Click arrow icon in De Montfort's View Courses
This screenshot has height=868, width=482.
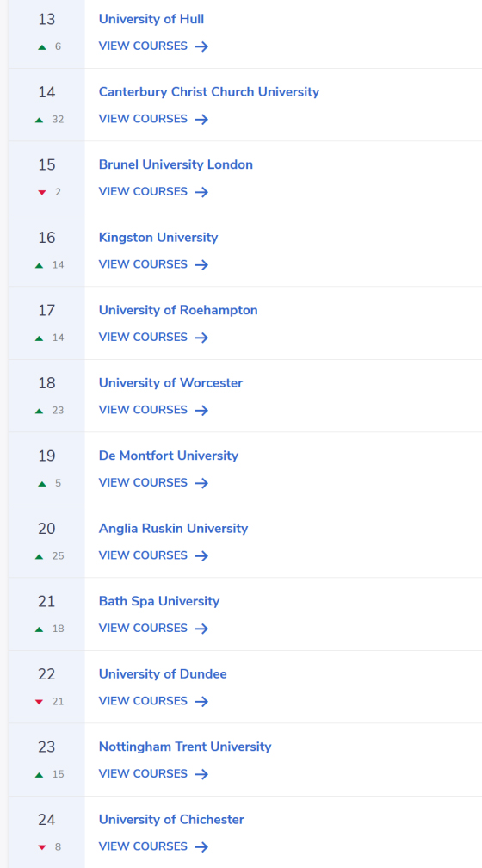201,483
